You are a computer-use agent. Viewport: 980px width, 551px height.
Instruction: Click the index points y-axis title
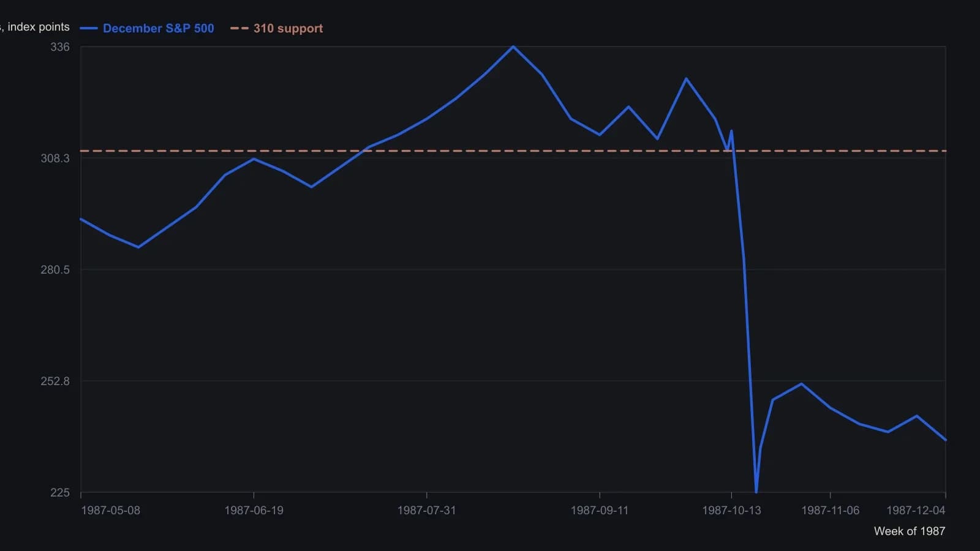pyautogui.click(x=35, y=27)
